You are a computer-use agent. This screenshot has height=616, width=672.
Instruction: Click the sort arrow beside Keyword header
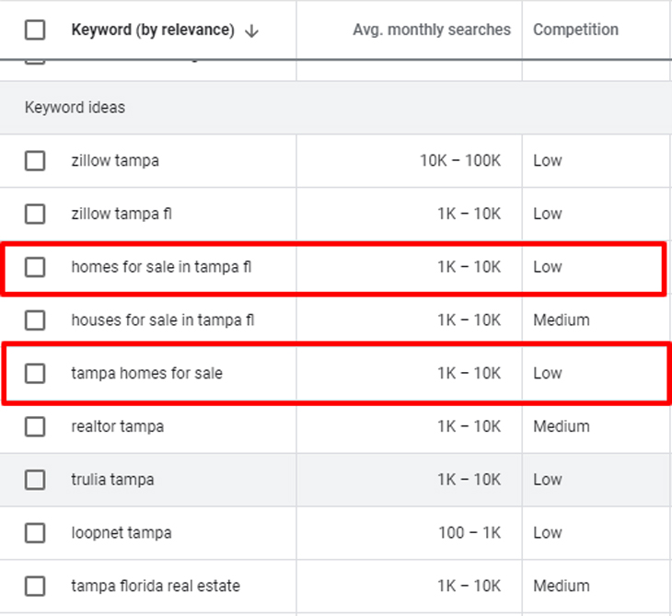(x=252, y=30)
